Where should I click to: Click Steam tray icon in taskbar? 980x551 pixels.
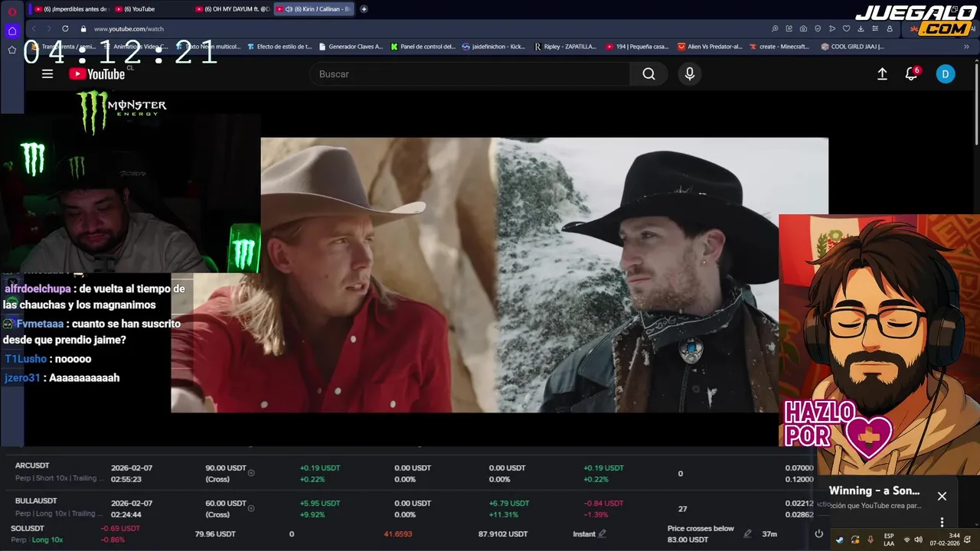click(840, 540)
